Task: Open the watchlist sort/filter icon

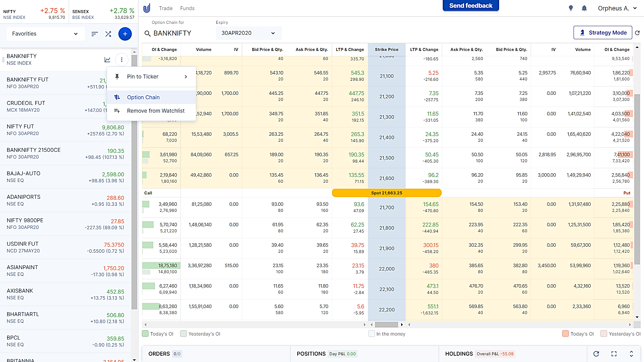Action: (95, 34)
